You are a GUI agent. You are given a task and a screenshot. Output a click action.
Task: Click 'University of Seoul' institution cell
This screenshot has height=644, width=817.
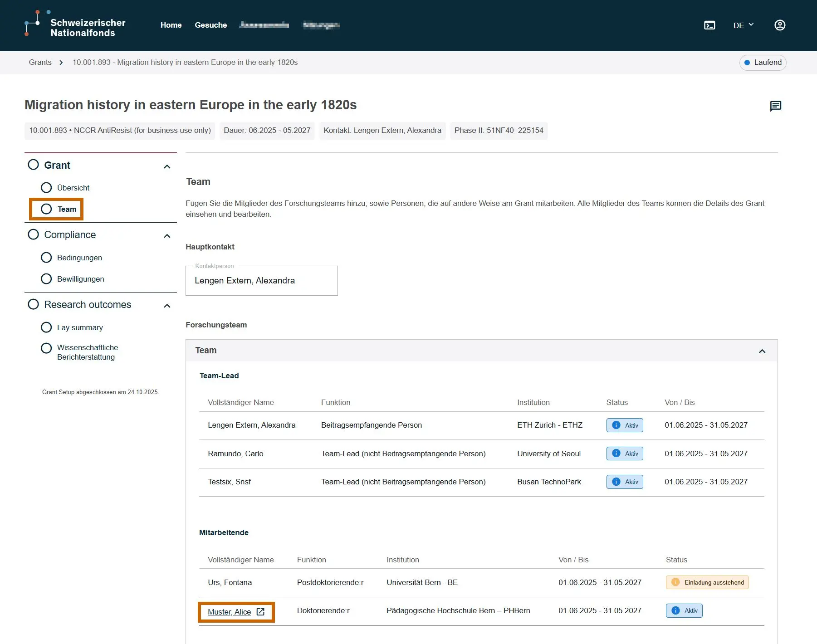[549, 454]
